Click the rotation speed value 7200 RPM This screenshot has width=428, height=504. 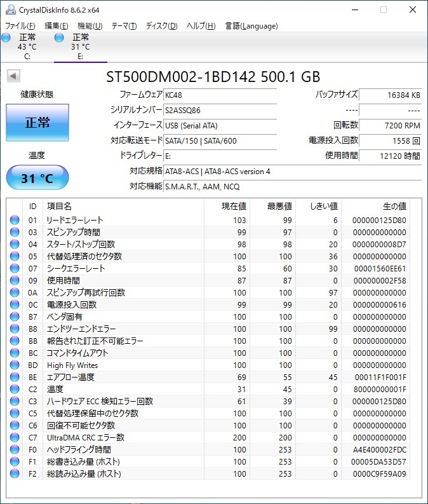(390, 126)
